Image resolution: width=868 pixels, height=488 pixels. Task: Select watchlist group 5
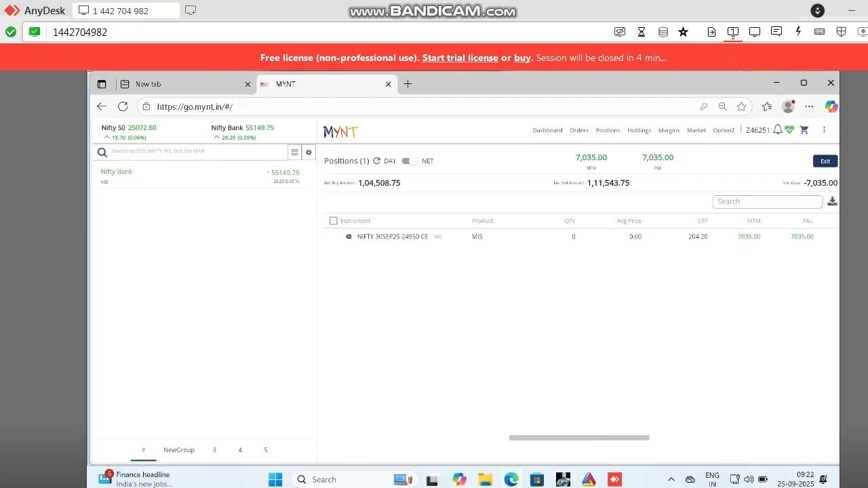266,450
